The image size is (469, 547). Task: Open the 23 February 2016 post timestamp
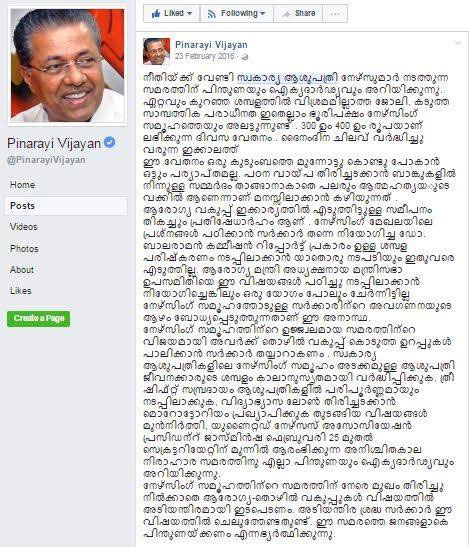(x=204, y=56)
